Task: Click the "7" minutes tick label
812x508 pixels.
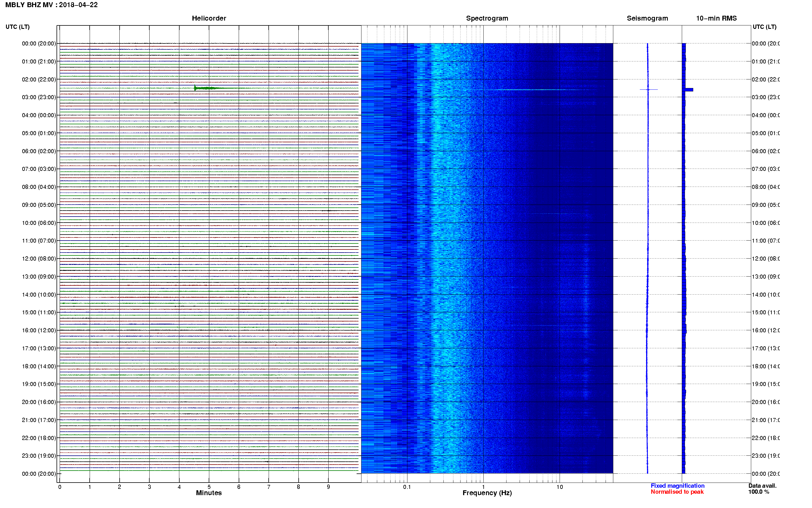Action: (269, 487)
